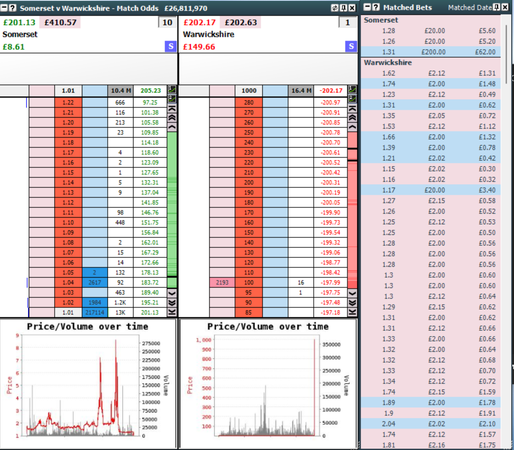Click the 100 price on the Warwickshire ladder
Image resolution: width=514 pixels, height=450 pixels.
tap(249, 282)
